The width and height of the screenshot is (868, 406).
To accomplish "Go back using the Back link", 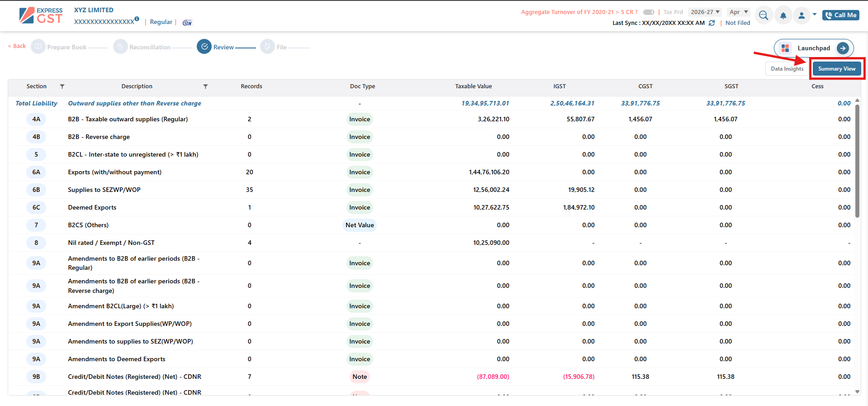I will click(17, 46).
